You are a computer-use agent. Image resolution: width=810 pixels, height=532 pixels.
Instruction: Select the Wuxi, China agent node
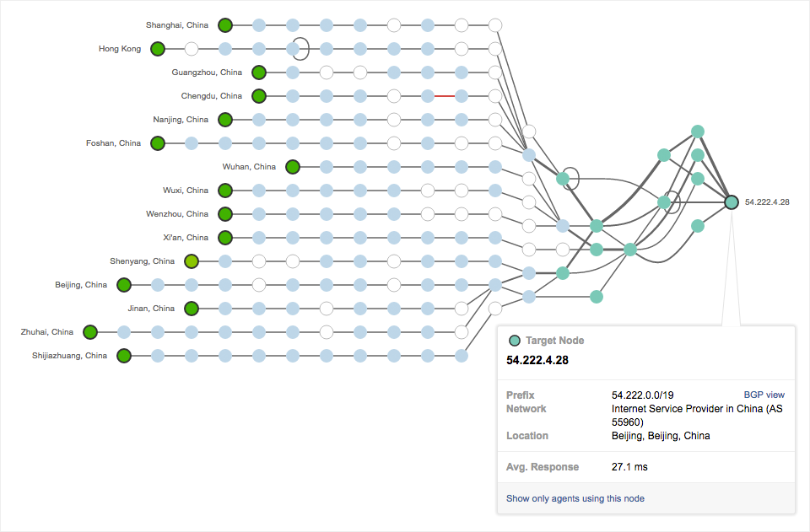coord(225,191)
